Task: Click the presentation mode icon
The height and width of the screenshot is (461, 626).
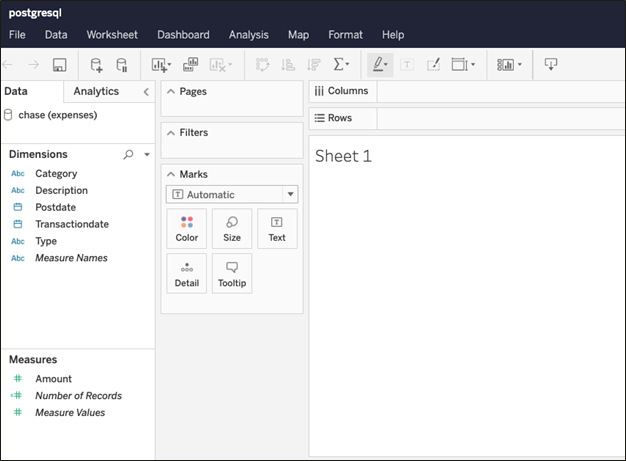Action: tap(551, 65)
